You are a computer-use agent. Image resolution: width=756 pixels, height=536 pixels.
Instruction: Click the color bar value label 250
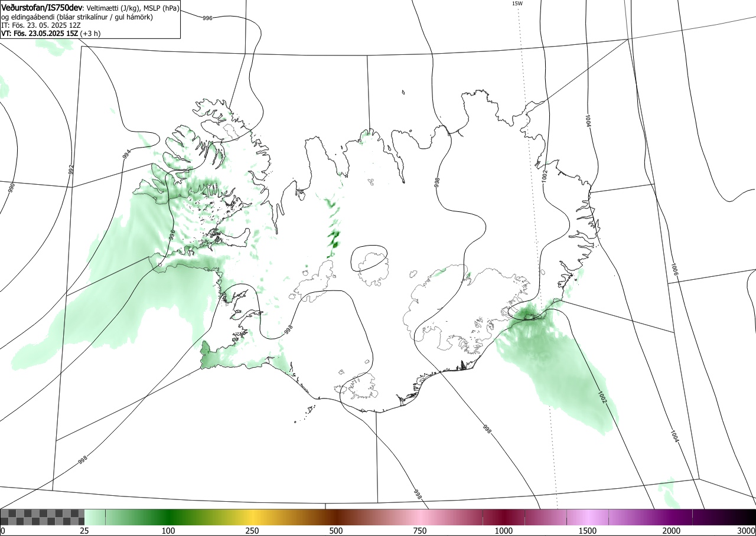(x=252, y=531)
